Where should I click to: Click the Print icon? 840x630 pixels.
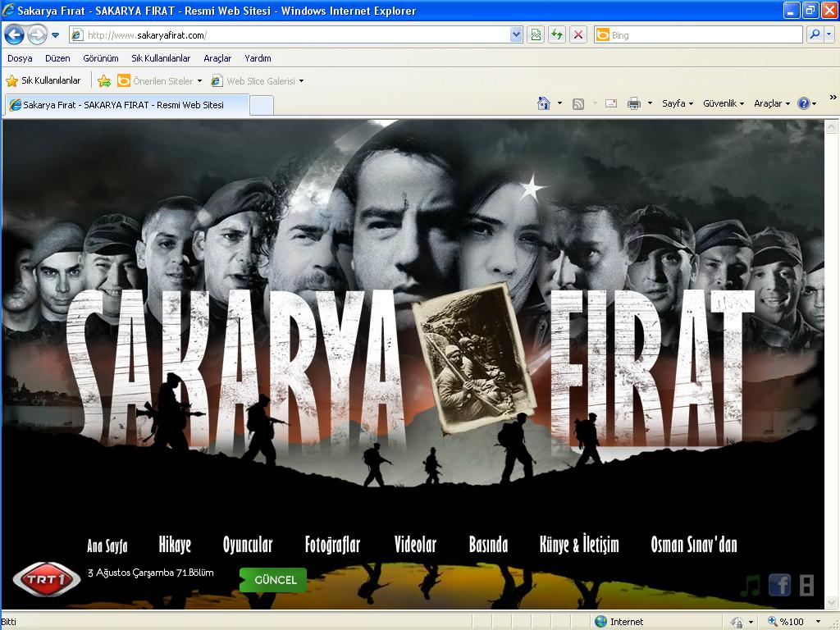coord(634,103)
